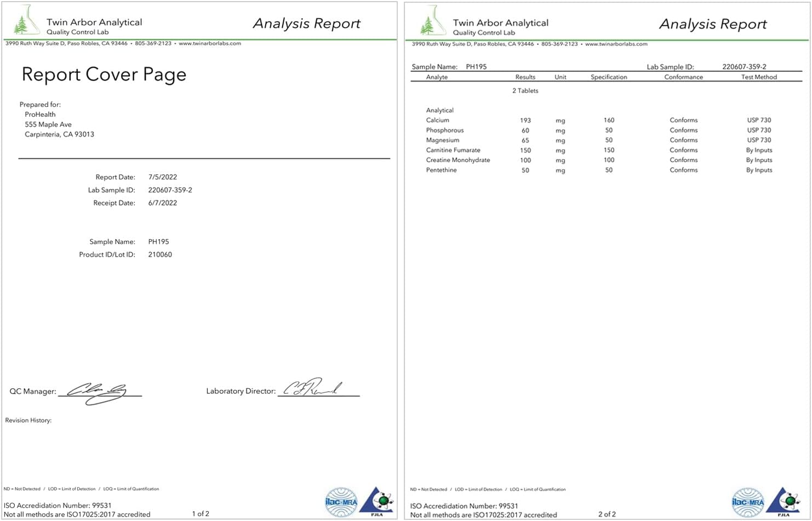This screenshot has width=812, height=521.
Task: Click the PJLA triangle logo on results page
Action: click(x=783, y=502)
